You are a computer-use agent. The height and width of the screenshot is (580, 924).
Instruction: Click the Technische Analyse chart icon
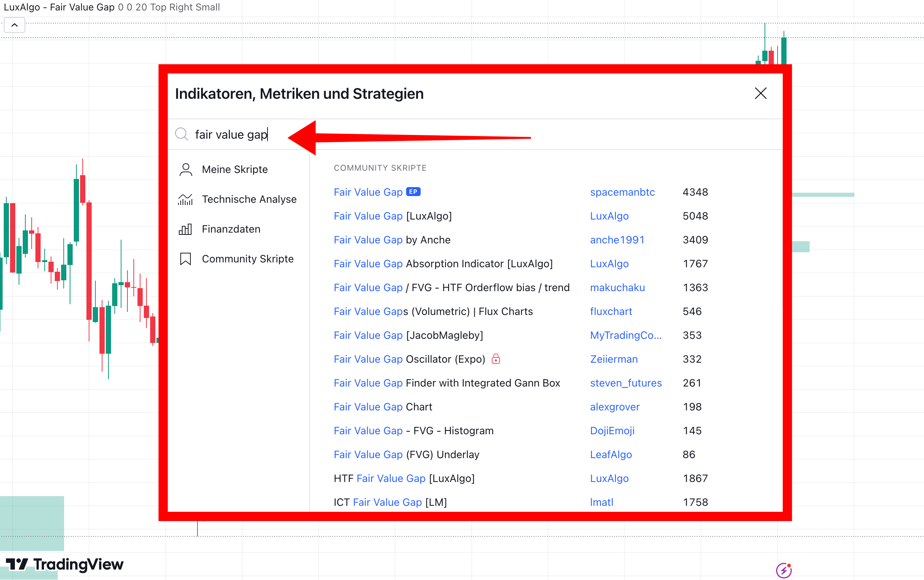(x=186, y=199)
